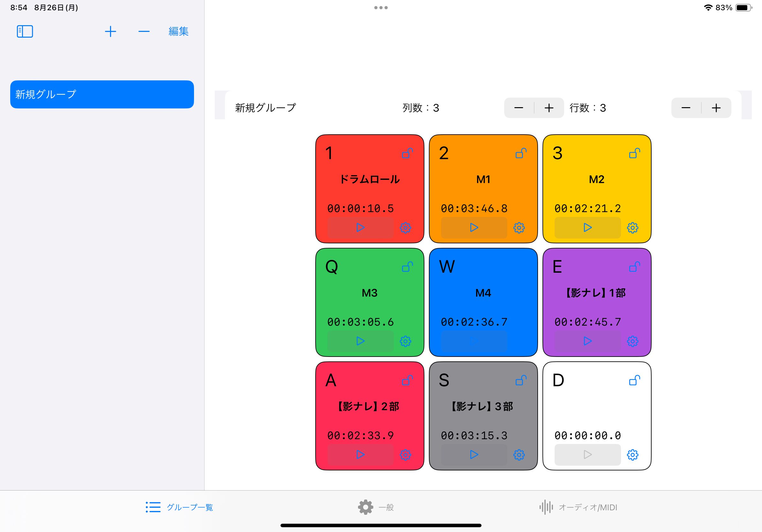Switch to 一般 general tab
The image size is (762, 532).
[376, 507]
